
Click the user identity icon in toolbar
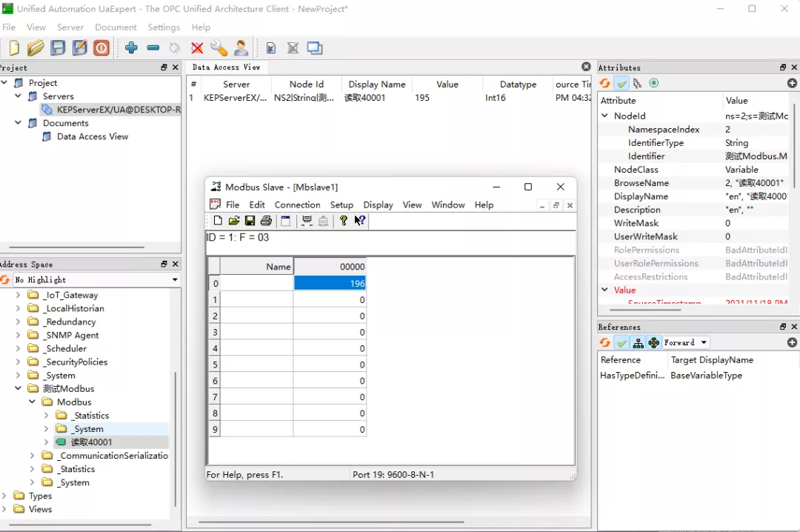(x=241, y=48)
